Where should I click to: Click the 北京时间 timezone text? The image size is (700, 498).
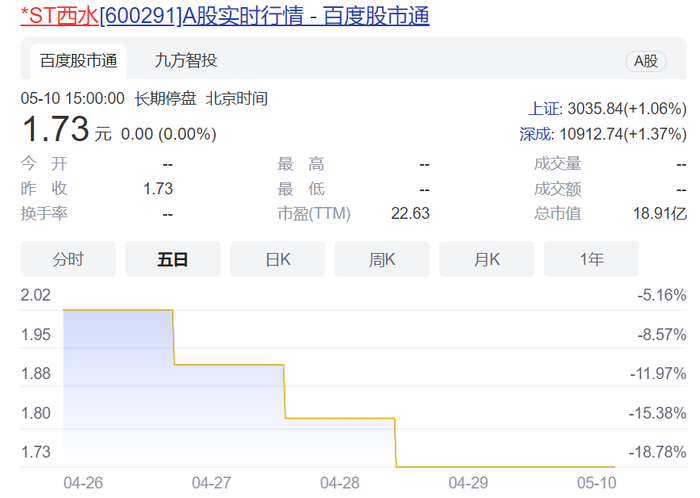pyautogui.click(x=237, y=99)
